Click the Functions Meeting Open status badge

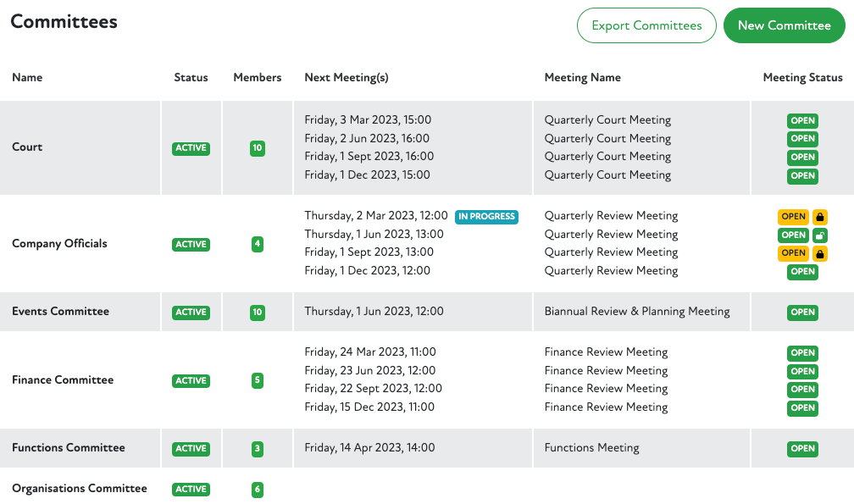point(802,449)
